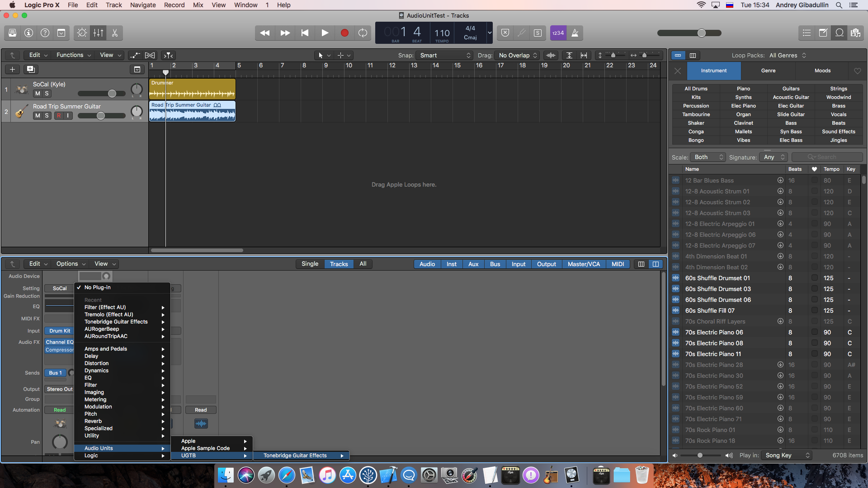Image resolution: width=868 pixels, height=488 pixels.
Task: Mute the SoCal (Kyle) track
Action: [x=38, y=94]
